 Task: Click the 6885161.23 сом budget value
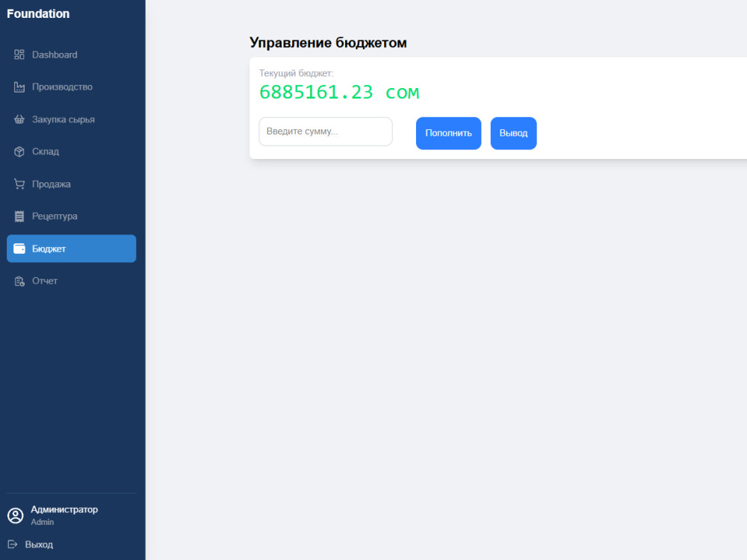[339, 93]
